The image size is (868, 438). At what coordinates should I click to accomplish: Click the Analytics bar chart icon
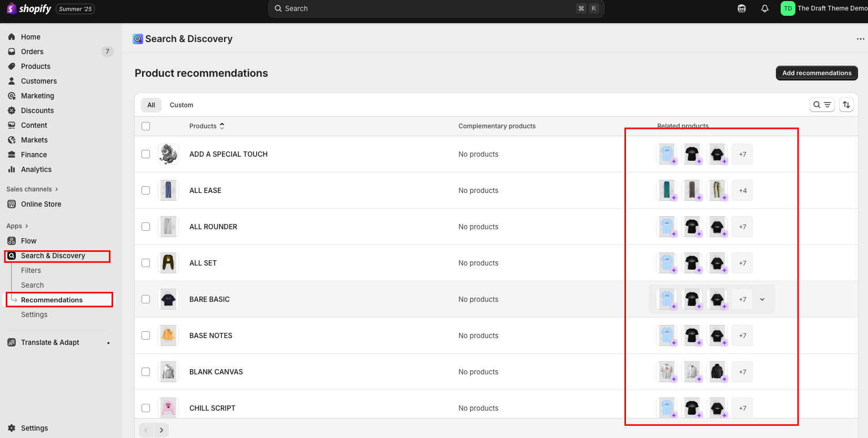point(12,169)
